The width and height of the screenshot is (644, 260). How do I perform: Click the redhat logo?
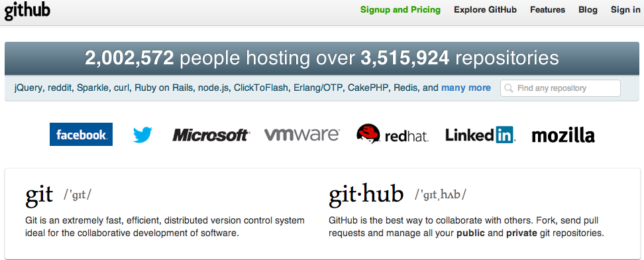[x=392, y=134]
